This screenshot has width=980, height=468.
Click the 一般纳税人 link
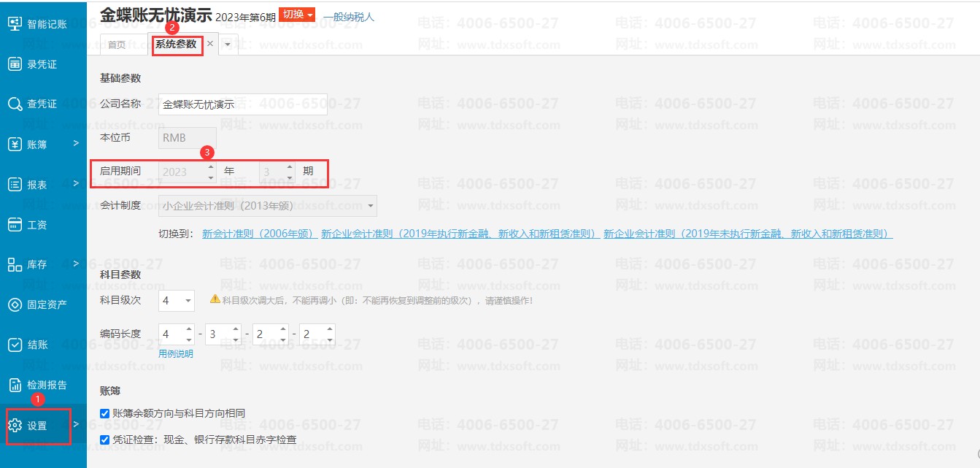pyautogui.click(x=349, y=16)
